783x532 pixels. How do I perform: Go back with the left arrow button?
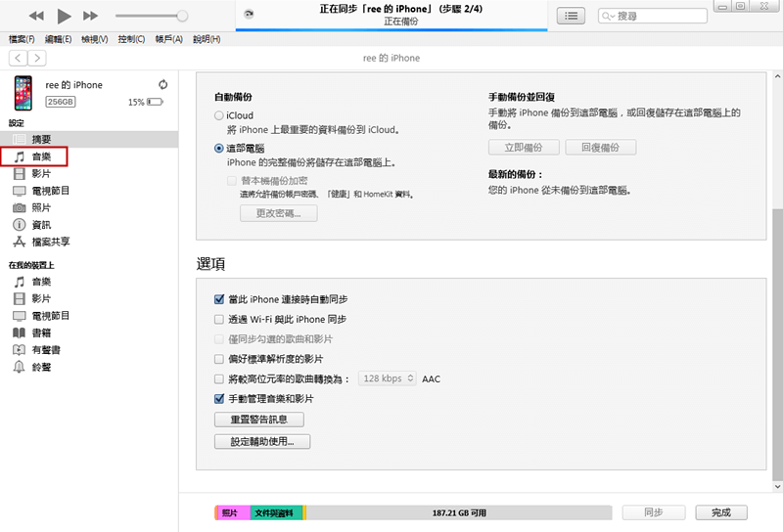pyautogui.click(x=18, y=58)
